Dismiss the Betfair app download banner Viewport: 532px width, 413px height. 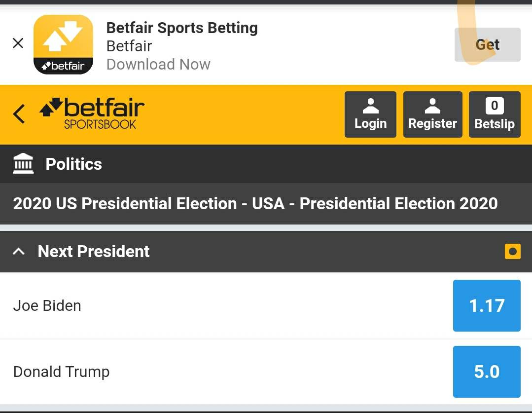[18, 43]
